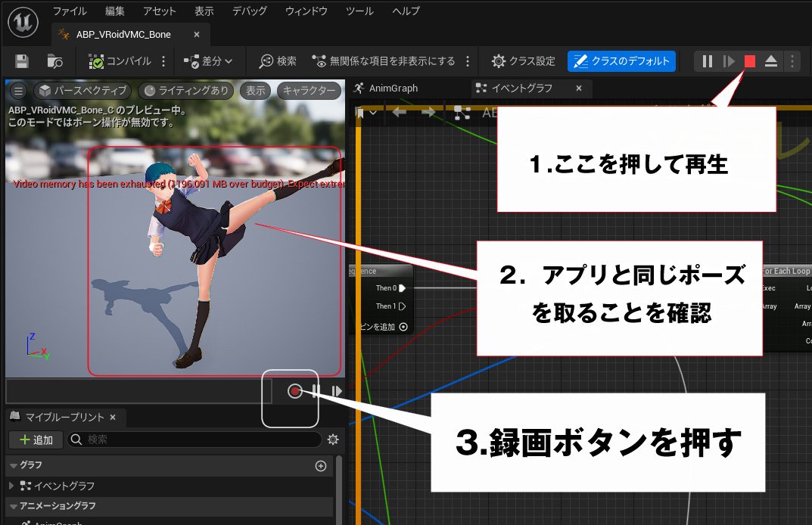Screen dimensions: 812x525
Task: Open hide-unrelated options three-dot menu
Action: [x=468, y=61]
